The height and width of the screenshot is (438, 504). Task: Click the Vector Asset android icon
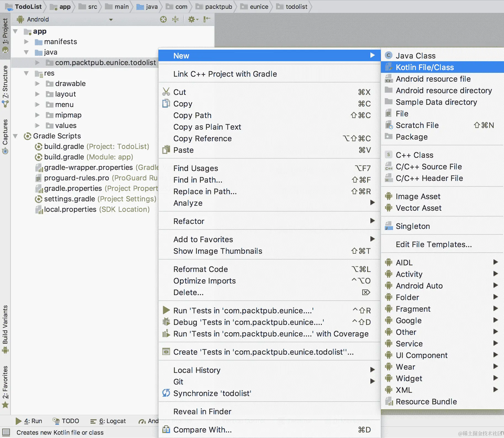pos(389,208)
